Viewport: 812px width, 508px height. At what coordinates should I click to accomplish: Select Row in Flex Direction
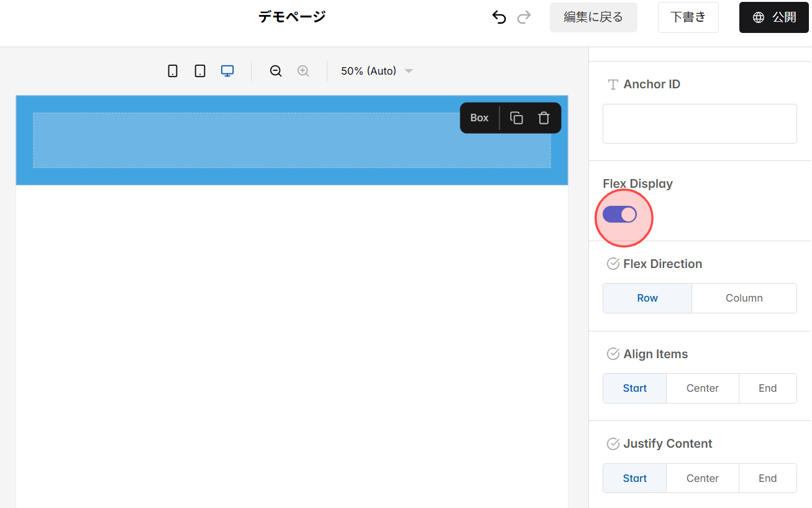click(647, 298)
